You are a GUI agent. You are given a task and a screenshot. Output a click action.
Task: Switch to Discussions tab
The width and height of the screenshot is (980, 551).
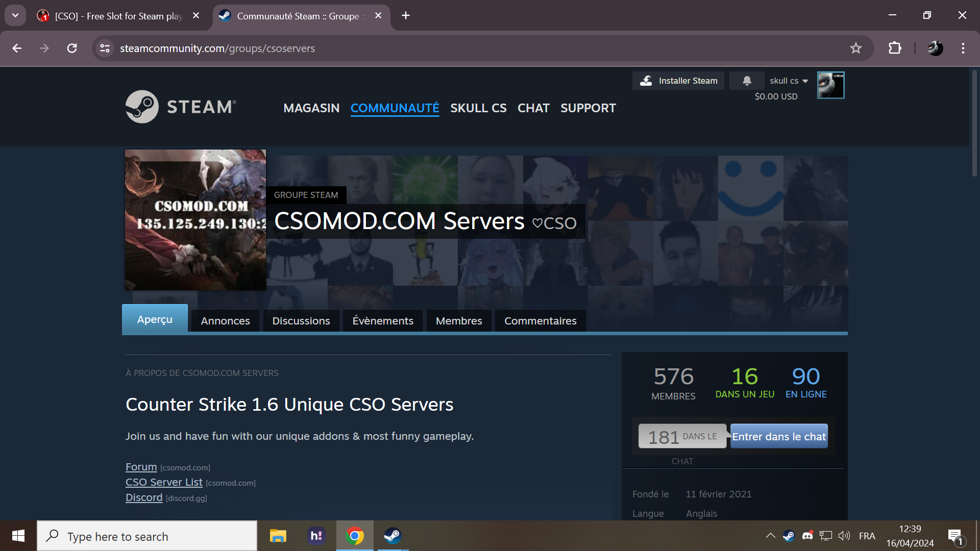[x=301, y=321]
